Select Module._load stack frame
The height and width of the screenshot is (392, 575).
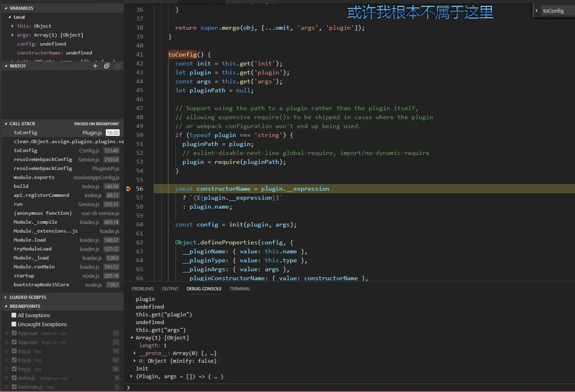point(63,258)
